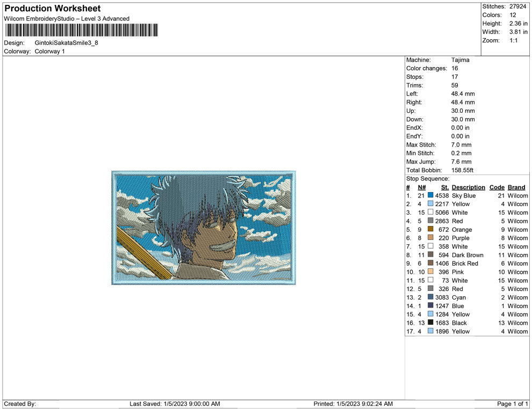Viewport: 532px width, 409px height.
Task: Click the Zoom value "1:1"
Action: tap(513, 40)
